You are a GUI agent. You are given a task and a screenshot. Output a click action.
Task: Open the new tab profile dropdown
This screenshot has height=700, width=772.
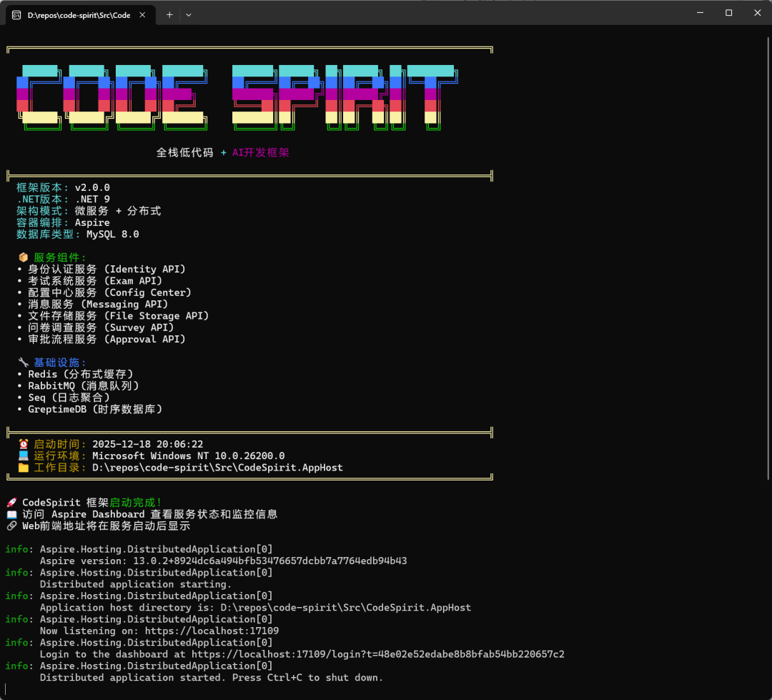tap(189, 15)
